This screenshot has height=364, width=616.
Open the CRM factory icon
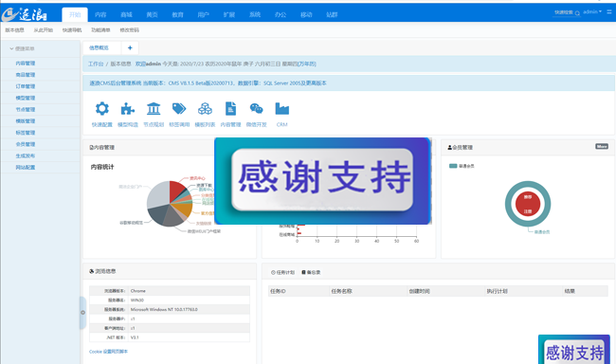282,108
